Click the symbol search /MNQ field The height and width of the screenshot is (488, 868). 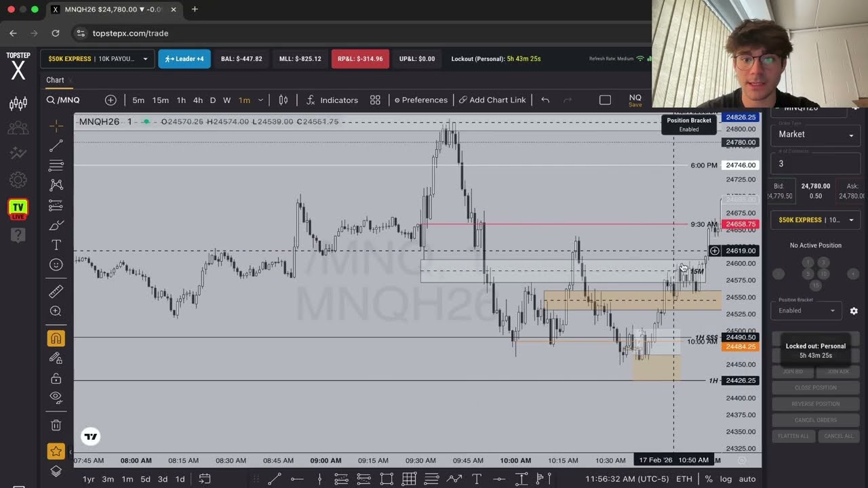[x=68, y=100]
